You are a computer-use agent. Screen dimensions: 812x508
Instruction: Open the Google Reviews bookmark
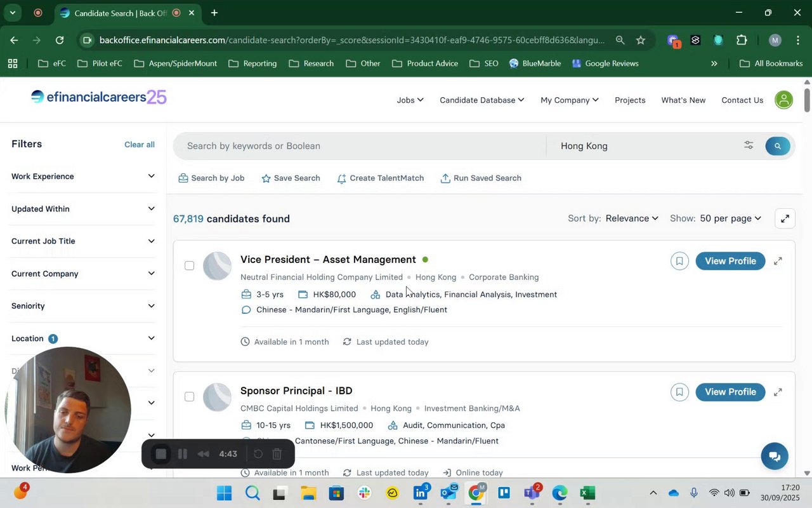point(605,63)
